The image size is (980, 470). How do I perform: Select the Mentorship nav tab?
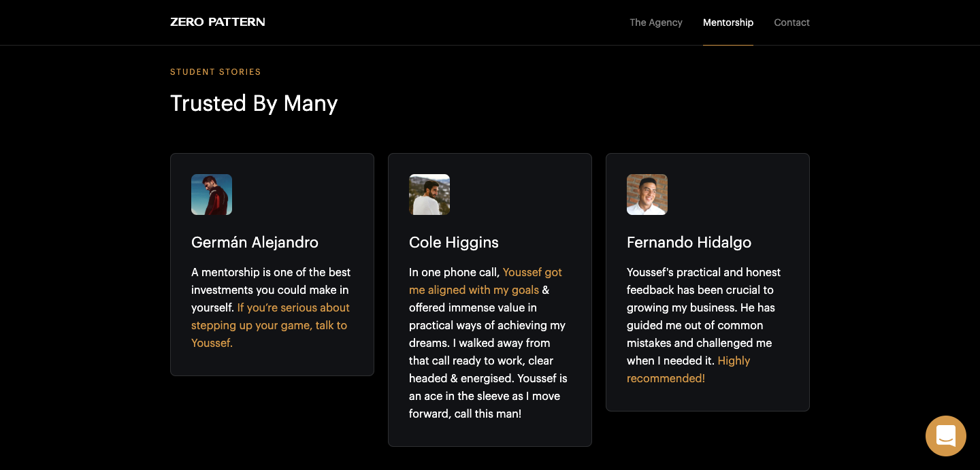coord(728,22)
